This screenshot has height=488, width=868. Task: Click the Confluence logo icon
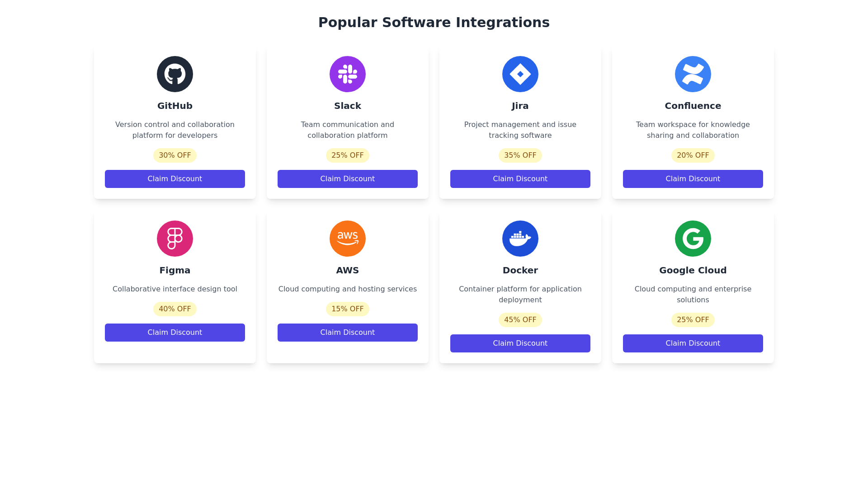tap(693, 74)
